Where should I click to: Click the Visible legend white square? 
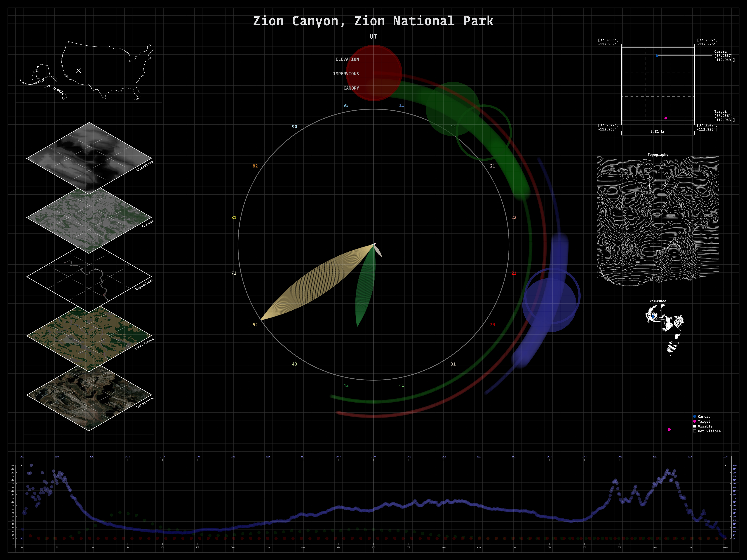(x=695, y=426)
